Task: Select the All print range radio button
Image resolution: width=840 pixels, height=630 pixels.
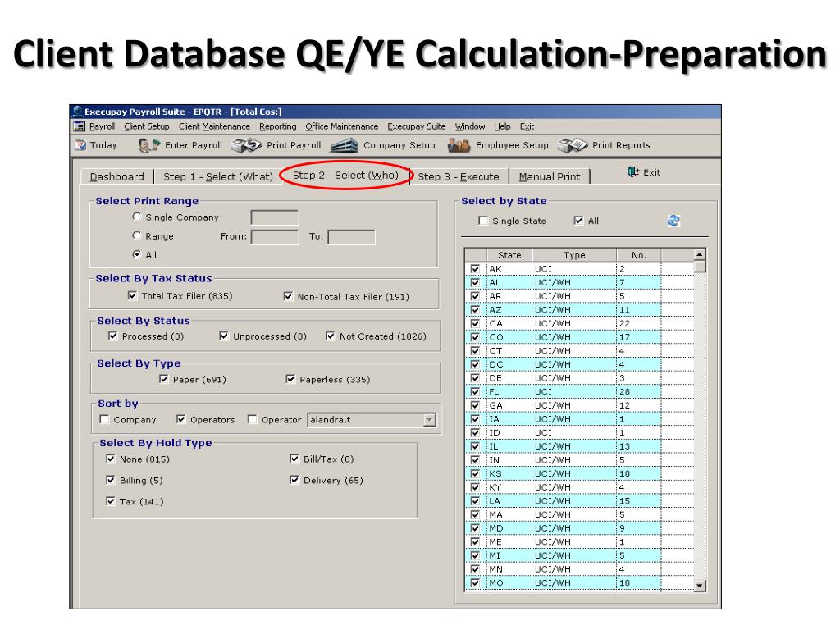Action: [x=137, y=254]
